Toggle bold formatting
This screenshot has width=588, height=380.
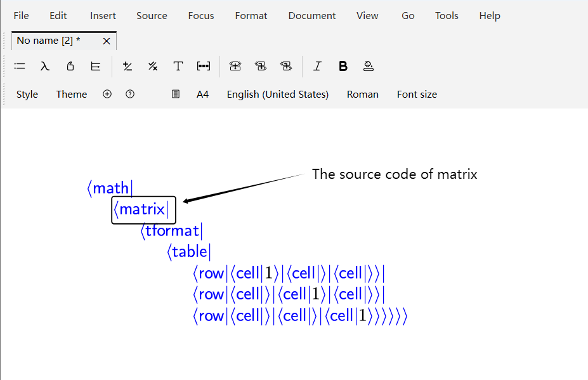343,66
